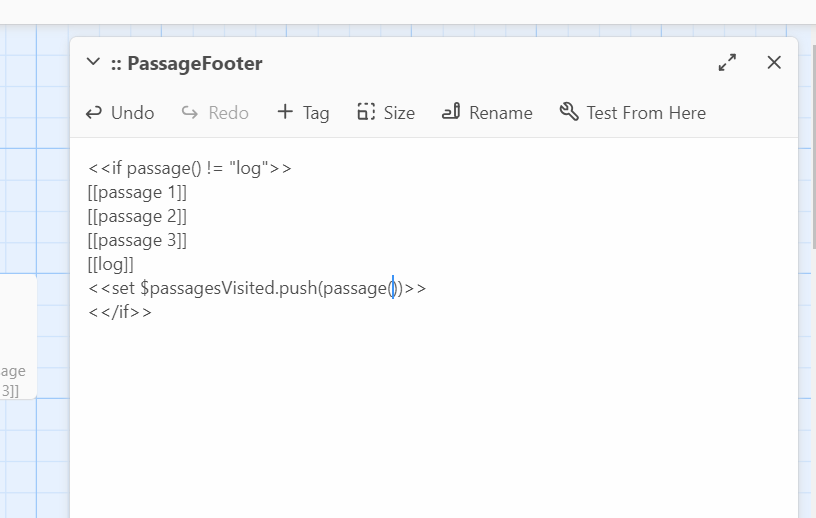The height and width of the screenshot is (518, 816).
Task: Click the Undo text label
Action: [133, 113]
